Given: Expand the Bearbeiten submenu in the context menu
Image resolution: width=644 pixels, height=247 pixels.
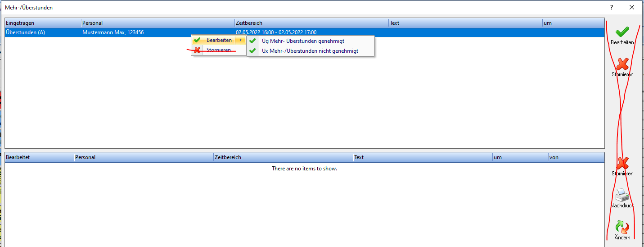Looking at the screenshot, I should (x=219, y=40).
